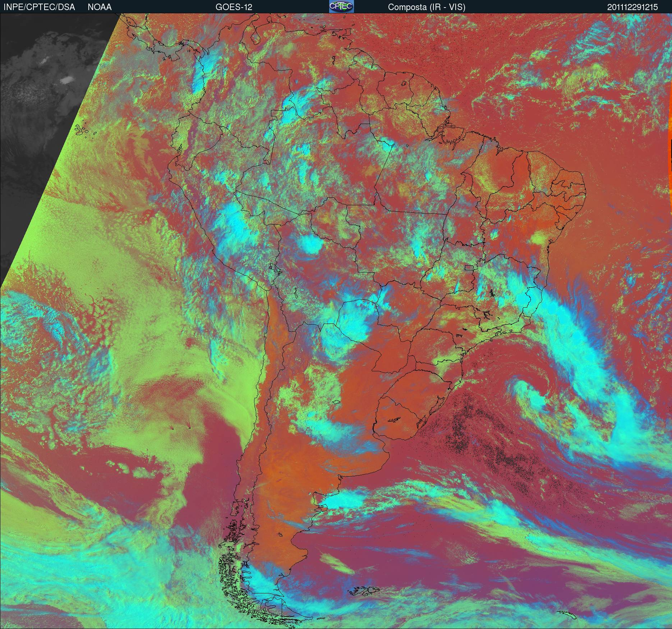
Task: Click the timestamp 201112291215
Action: click(632, 7)
